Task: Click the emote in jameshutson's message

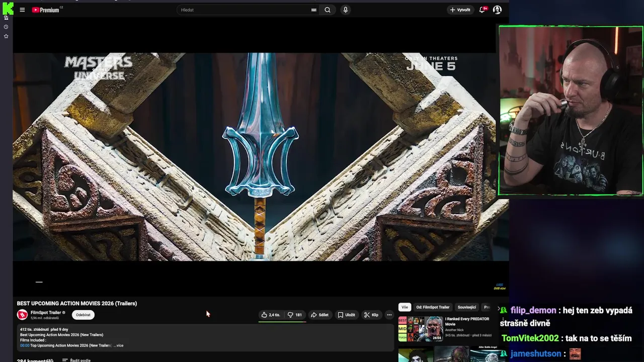Action: click(575, 354)
